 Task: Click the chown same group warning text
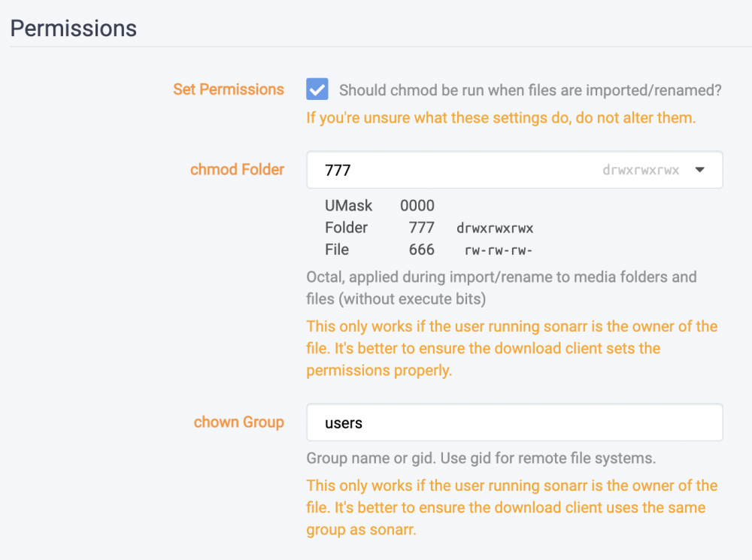pyautogui.click(x=511, y=507)
